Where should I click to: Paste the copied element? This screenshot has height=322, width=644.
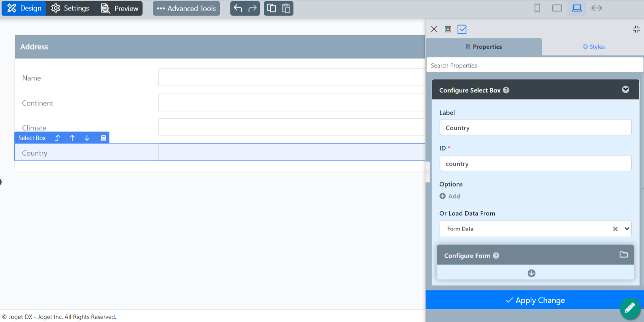click(x=286, y=8)
